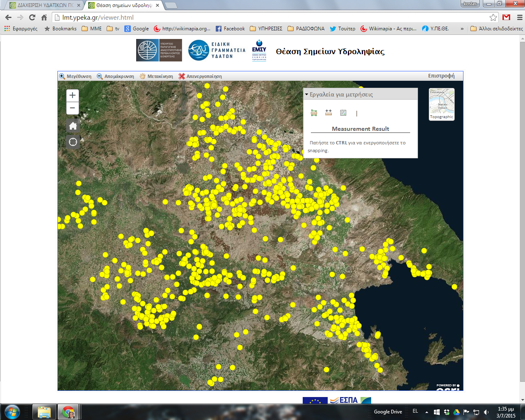Click the map zoom in plus button
The height and width of the screenshot is (420, 525).
point(73,96)
